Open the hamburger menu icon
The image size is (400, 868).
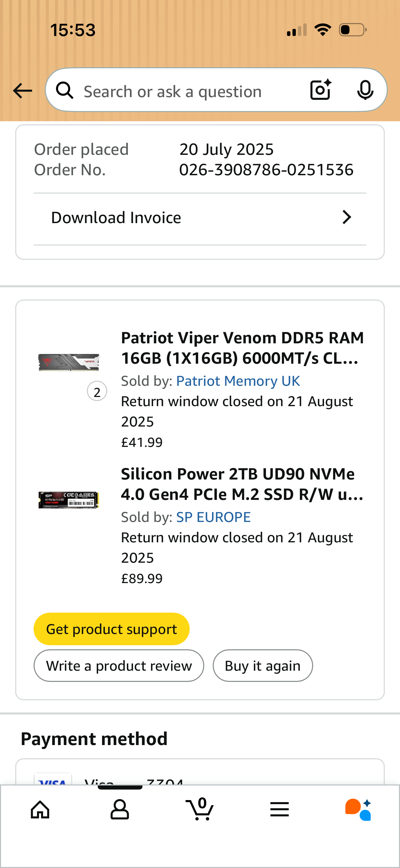click(x=280, y=810)
